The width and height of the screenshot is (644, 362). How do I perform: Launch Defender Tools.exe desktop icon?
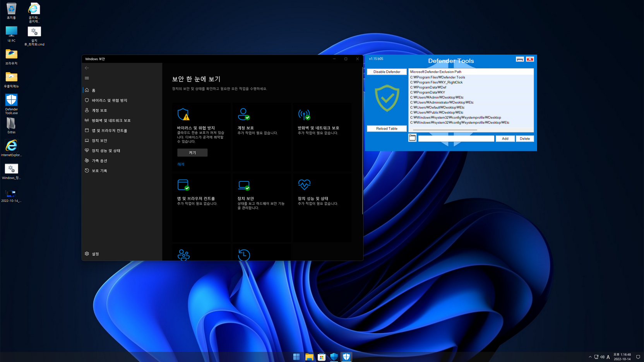[11, 104]
